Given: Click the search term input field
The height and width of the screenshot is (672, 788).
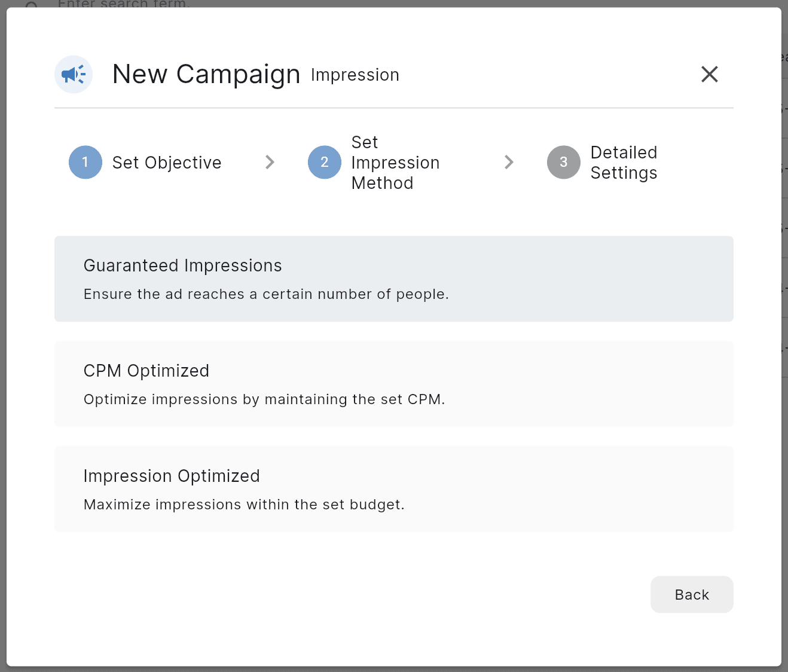Looking at the screenshot, I should pyautogui.click(x=123, y=4).
